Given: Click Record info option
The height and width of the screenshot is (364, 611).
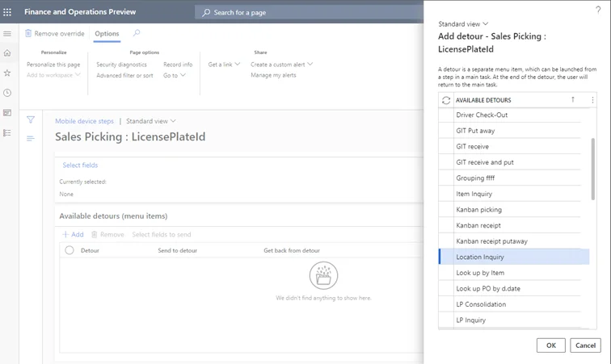Looking at the screenshot, I should [x=178, y=65].
